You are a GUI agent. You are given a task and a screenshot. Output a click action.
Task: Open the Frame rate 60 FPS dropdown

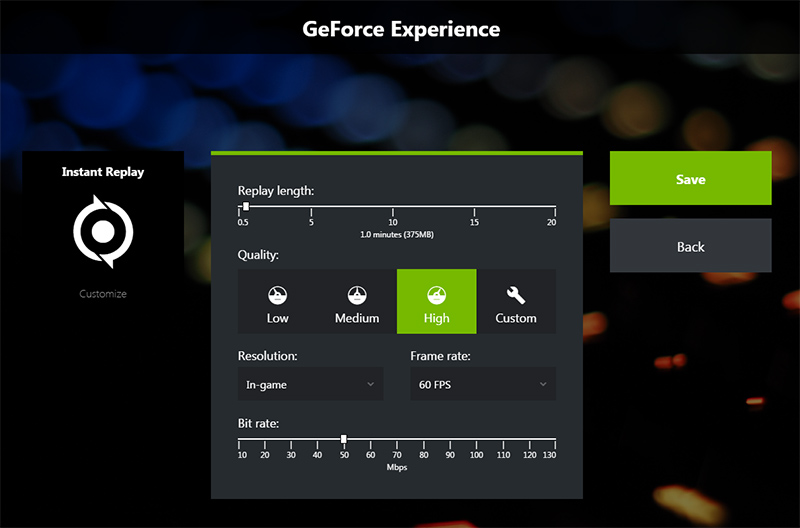coord(483,384)
